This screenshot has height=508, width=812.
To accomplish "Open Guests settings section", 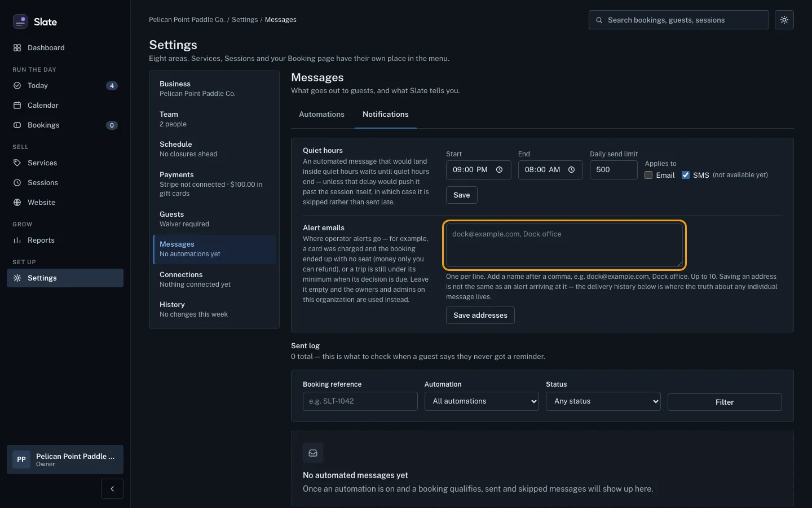I will click(x=214, y=219).
